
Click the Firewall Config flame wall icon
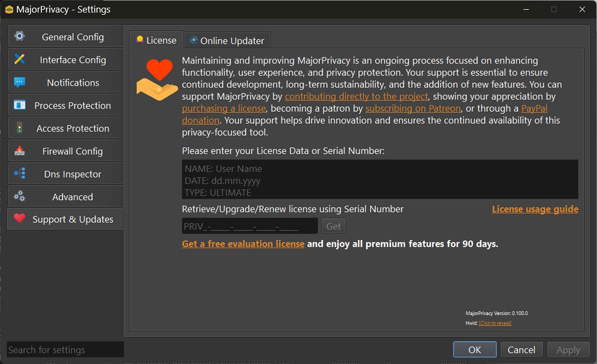[x=19, y=151]
